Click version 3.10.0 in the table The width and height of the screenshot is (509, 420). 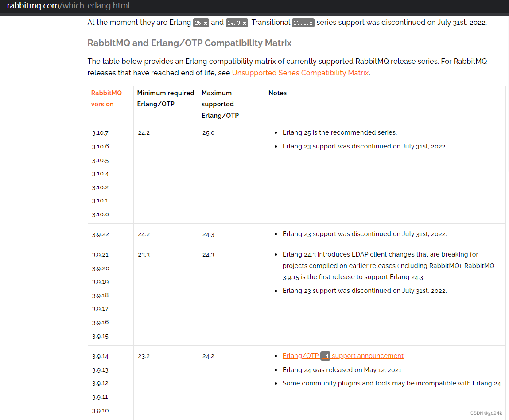click(100, 214)
